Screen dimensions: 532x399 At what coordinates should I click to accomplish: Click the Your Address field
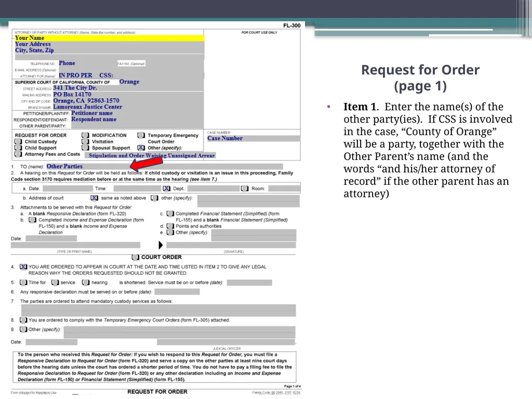click(x=109, y=44)
